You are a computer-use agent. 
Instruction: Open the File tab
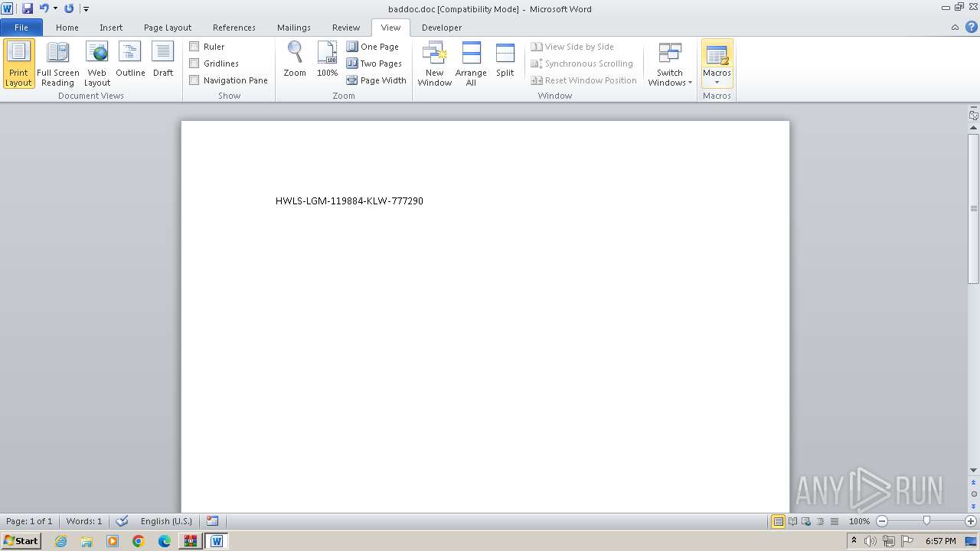(x=21, y=28)
